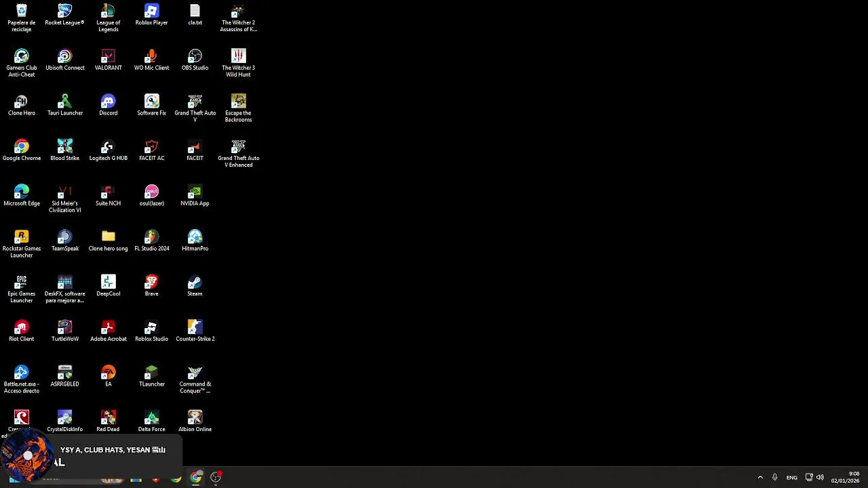Viewport: 868px width, 488px height.
Task: Open the Microsoft Edge desktop shortcut
Action: pyautogui.click(x=22, y=196)
